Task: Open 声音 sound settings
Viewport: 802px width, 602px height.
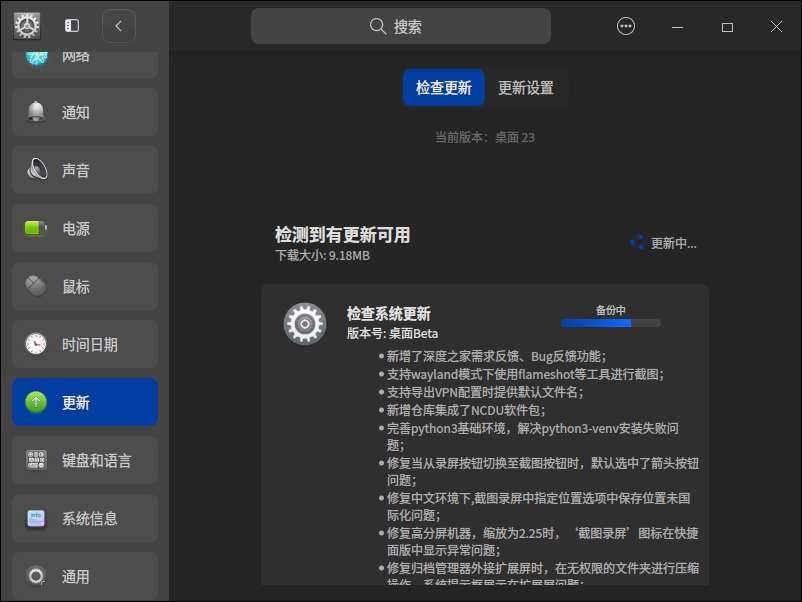Action: click(x=85, y=170)
